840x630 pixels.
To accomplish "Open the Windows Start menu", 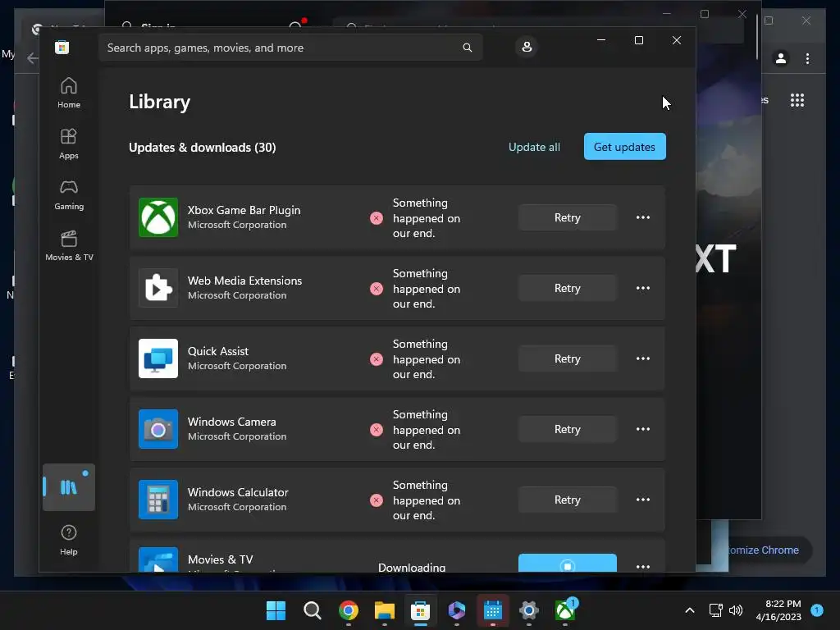I will tap(276, 610).
